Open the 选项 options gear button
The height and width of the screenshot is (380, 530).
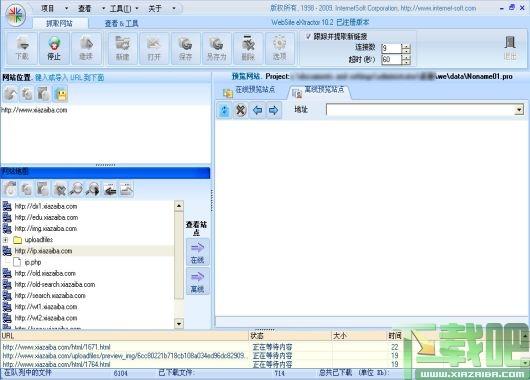click(280, 49)
